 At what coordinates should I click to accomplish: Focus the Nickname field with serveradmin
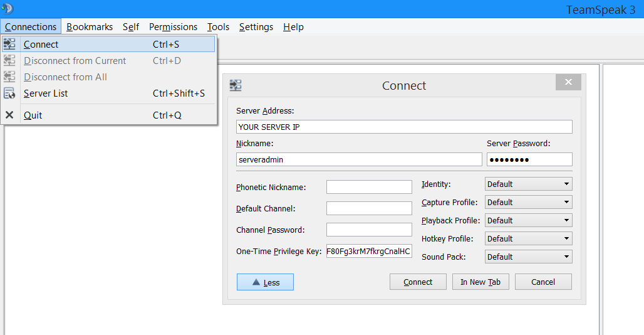click(359, 159)
